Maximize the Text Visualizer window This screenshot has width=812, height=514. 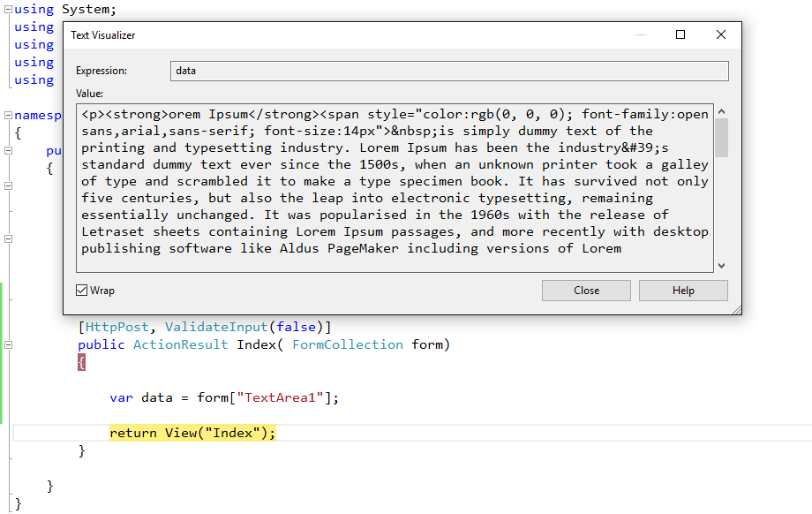pos(680,34)
